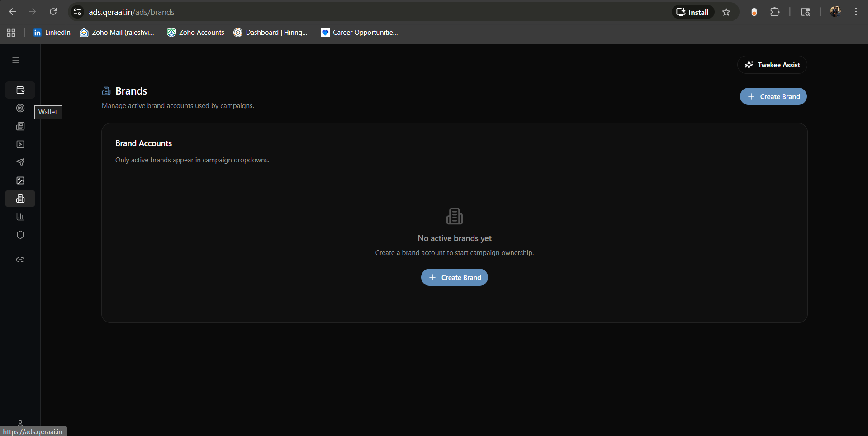Open the stacked documents sidebar icon
868x436 pixels.
coord(20,126)
